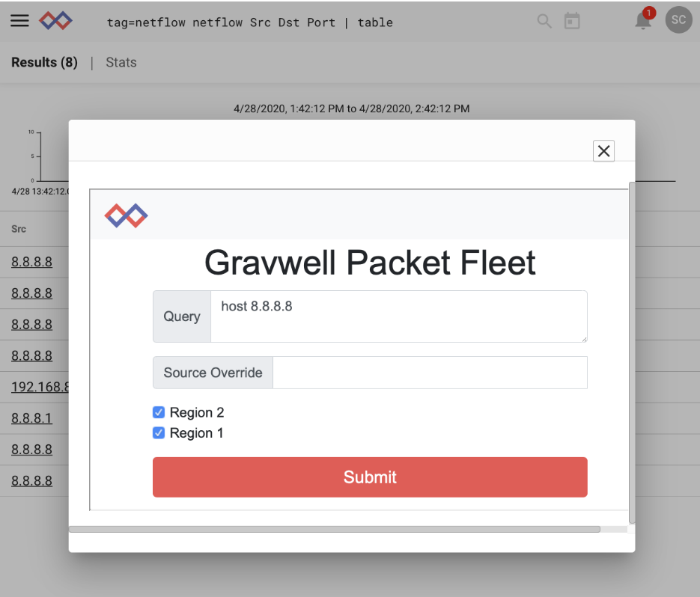The width and height of the screenshot is (700, 597).
Task: Close the Packet Fleet dialog
Action: (x=603, y=151)
